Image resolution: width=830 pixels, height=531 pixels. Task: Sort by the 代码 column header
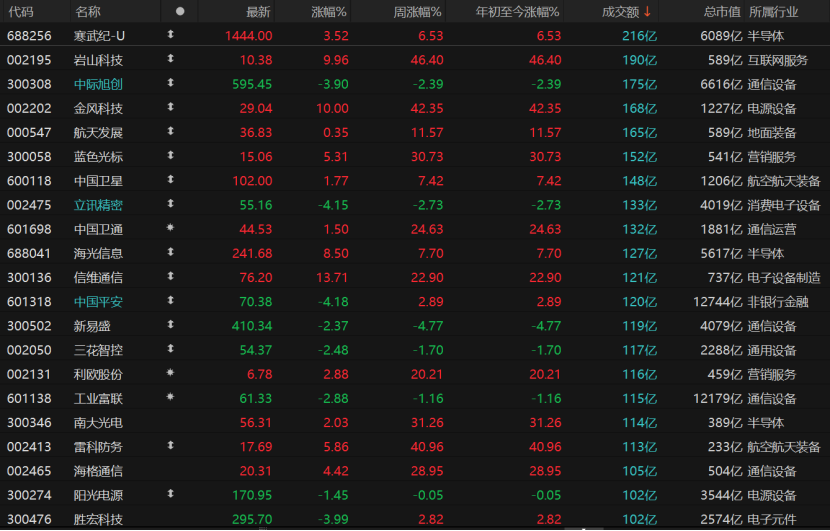[x=21, y=12]
